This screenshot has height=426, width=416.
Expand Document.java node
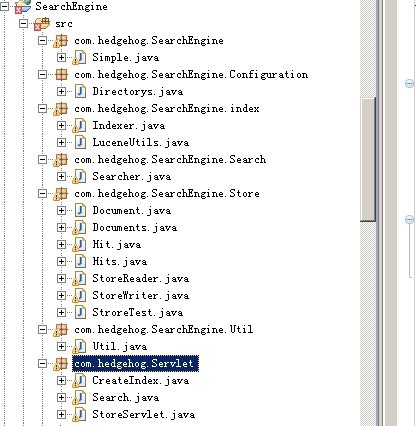coord(61,211)
